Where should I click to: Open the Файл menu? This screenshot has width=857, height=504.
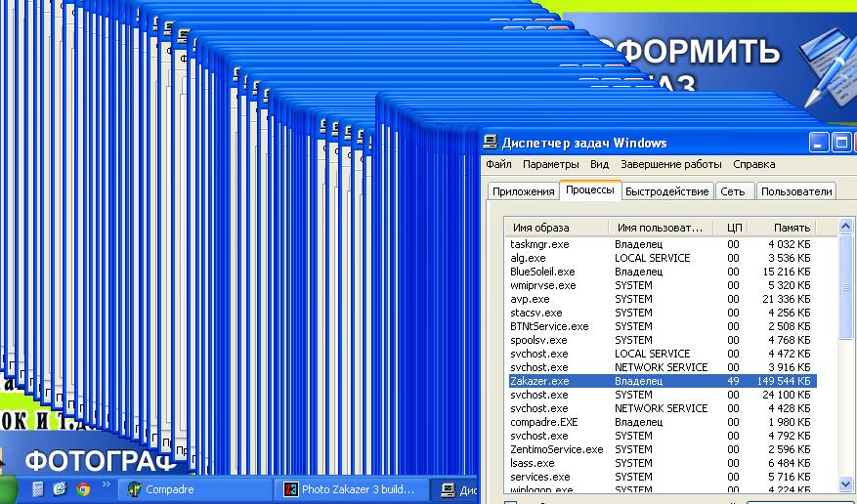tap(498, 164)
